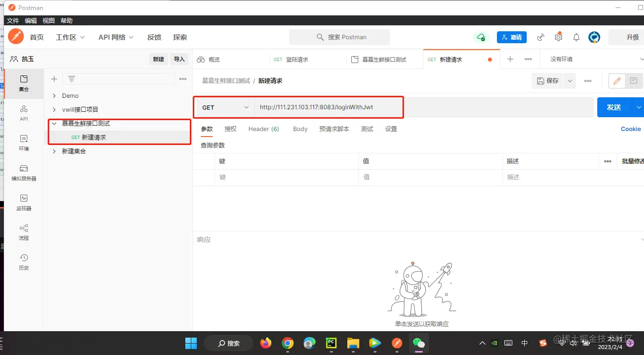The image size is (644, 355).
Task: Open the 监视器 (Monitors) sidebar section
Action: pyautogui.click(x=24, y=202)
